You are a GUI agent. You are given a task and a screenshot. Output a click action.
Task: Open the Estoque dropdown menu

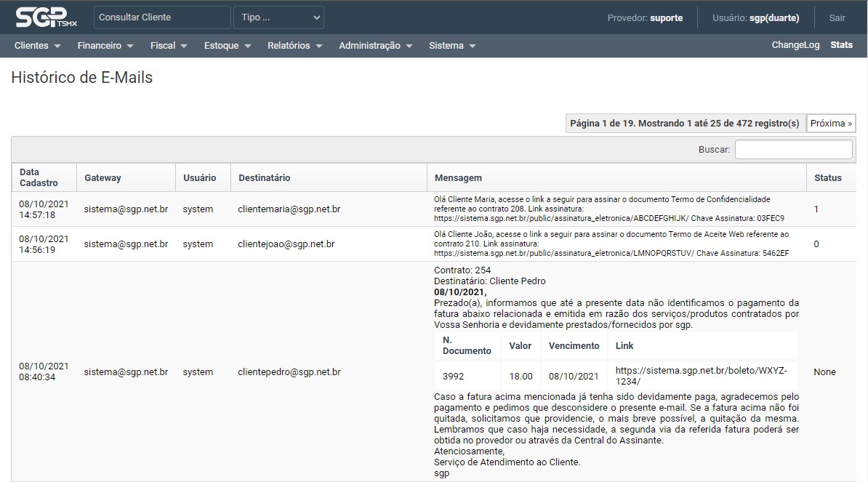click(x=228, y=45)
